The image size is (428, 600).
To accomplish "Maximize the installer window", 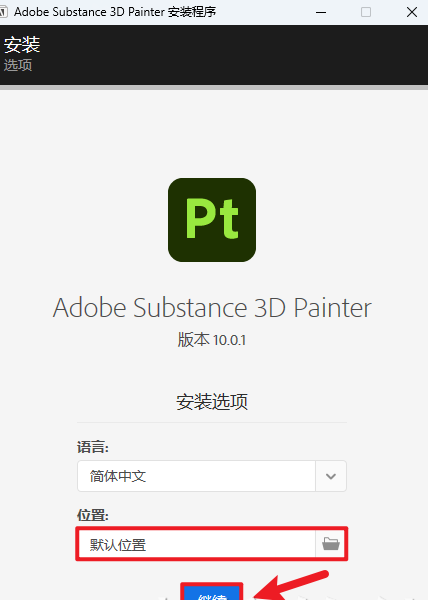I will coord(366,12).
